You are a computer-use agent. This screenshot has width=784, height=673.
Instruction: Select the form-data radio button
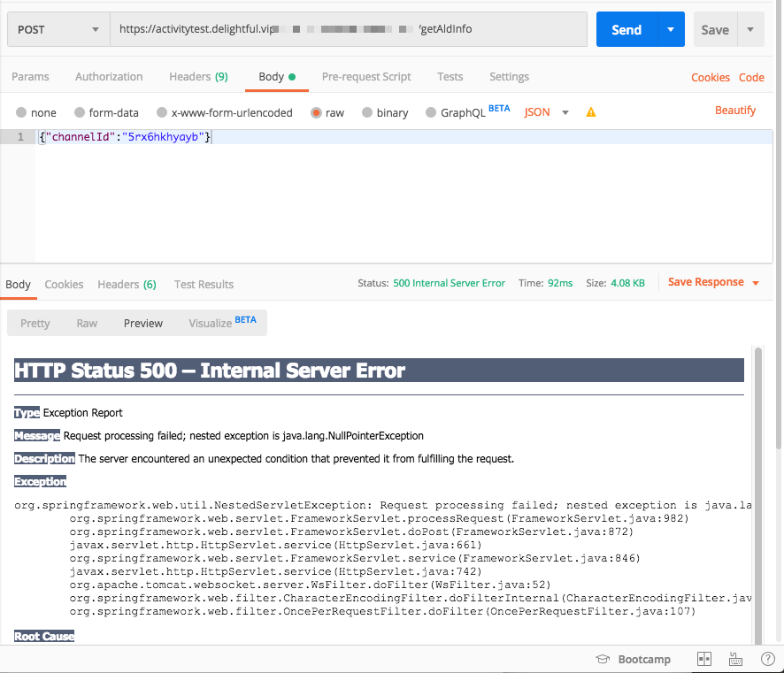coord(80,112)
